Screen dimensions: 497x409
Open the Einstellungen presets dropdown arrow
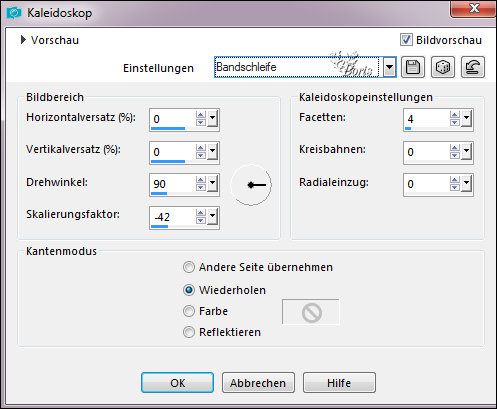pyautogui.click(x=389, y=67)
